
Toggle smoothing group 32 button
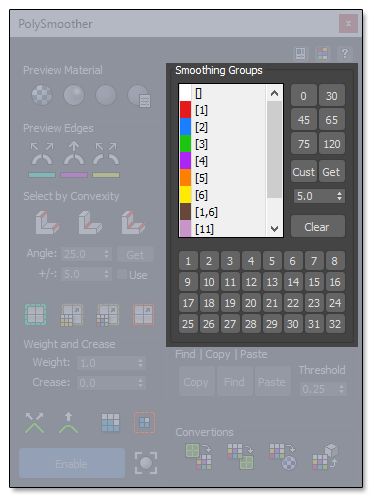point(335,324)
